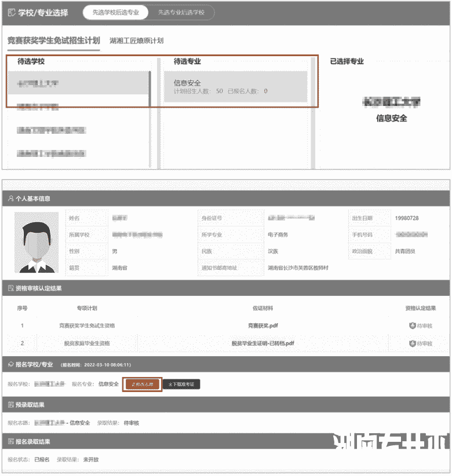Click the 个人基本信息 person icon
The width and height of the screenshot is (452, 476).
(11, 199)
